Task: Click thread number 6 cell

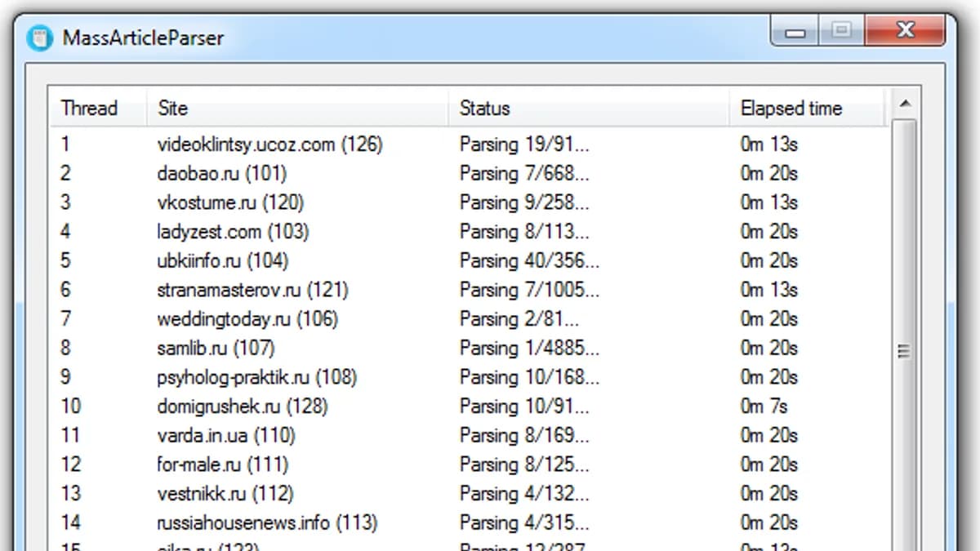Action: tap(65, 290)
